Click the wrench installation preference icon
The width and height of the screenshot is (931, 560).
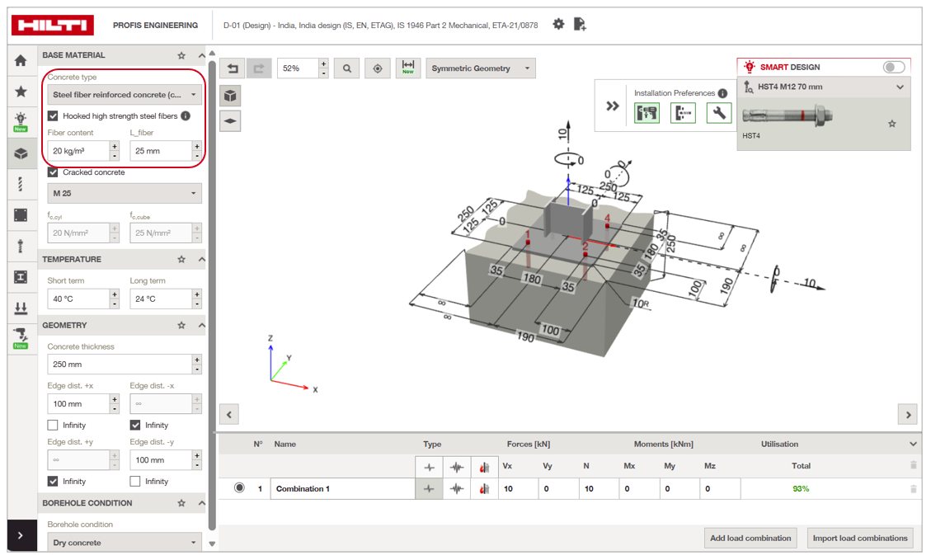718,113
